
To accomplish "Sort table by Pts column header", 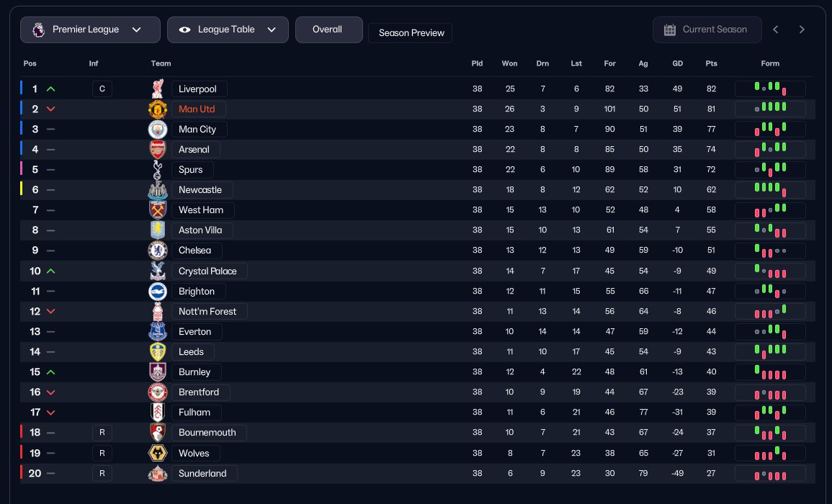I will click(712, 63).
